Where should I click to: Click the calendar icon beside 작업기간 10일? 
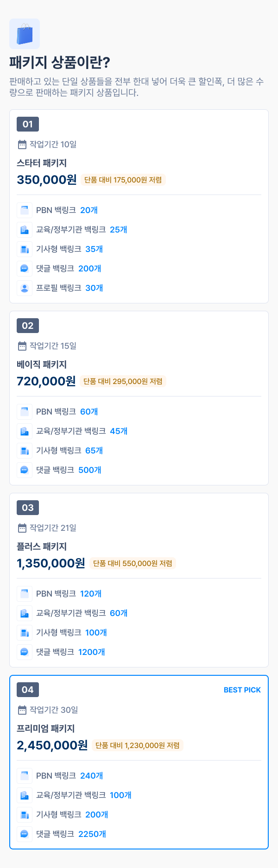[x=22, y=145]
